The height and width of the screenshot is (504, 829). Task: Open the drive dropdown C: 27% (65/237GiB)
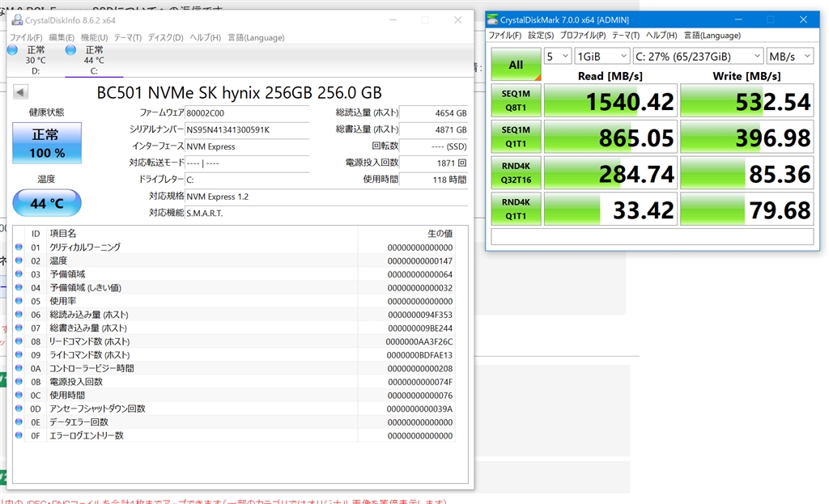point(699,56)
